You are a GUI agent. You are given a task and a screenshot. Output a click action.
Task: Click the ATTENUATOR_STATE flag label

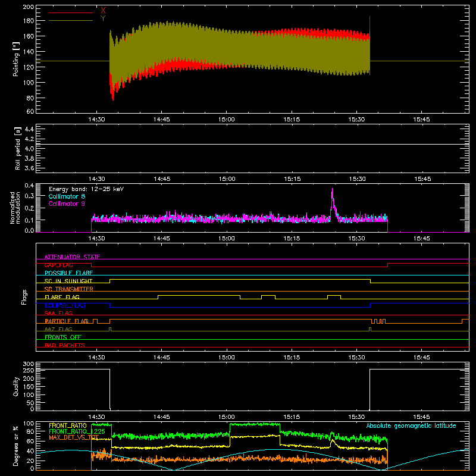coord(72,257)
